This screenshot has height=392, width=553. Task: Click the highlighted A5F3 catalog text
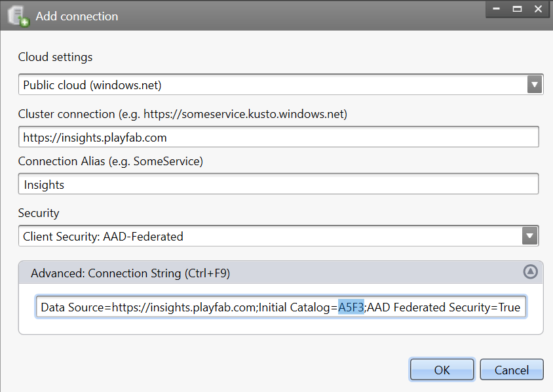point(351,307)
